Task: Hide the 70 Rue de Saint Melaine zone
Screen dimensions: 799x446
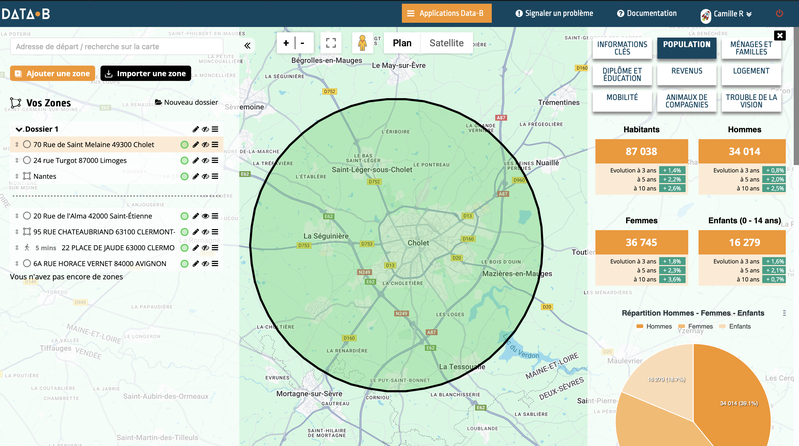Action: tap(205, 145)
